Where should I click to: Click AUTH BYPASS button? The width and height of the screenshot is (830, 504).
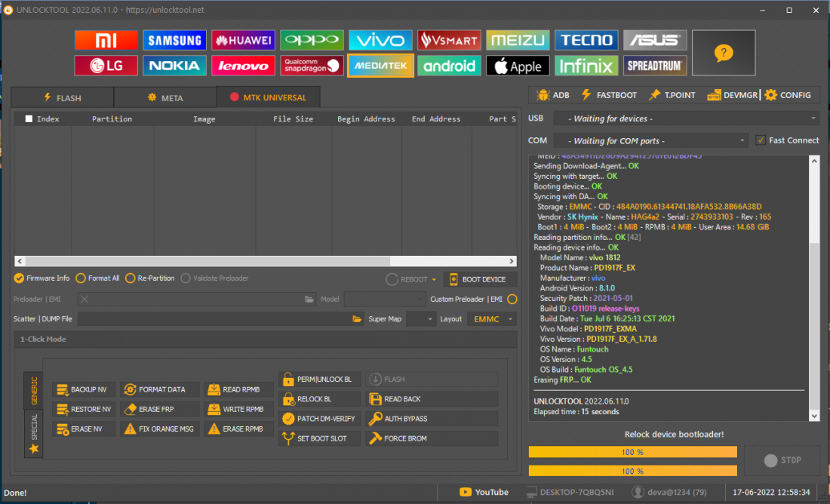click(432, 419)
